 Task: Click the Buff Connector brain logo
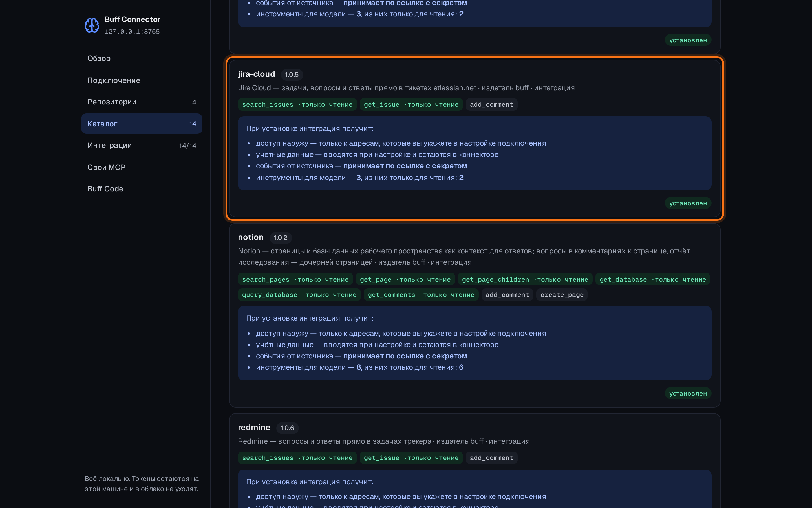(x=92, y=25)
